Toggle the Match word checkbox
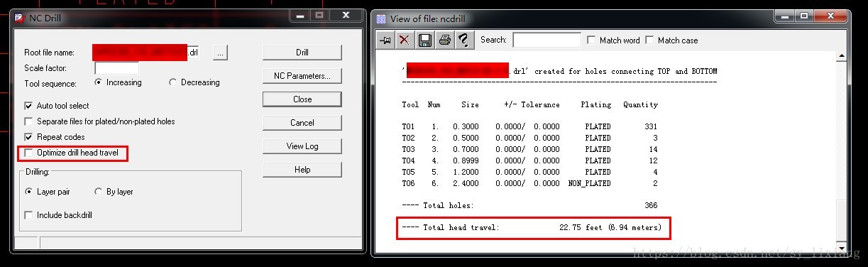 (x=592, y=40)
